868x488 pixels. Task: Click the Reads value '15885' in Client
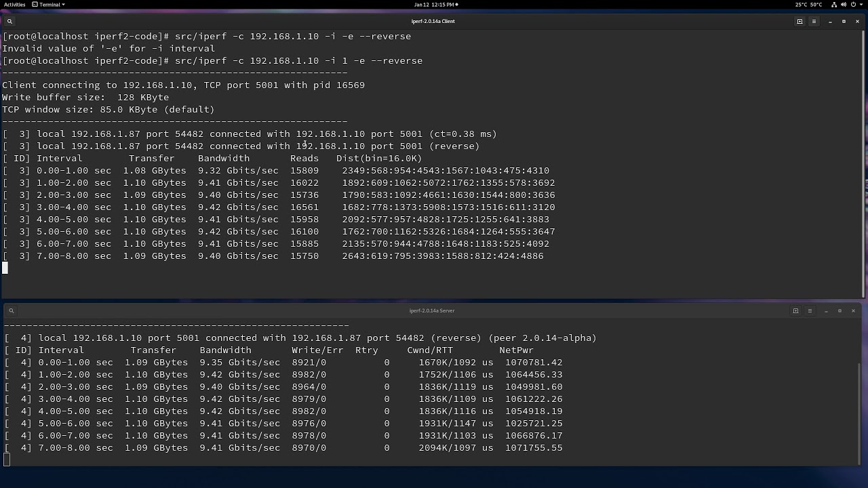coord(304,243)
